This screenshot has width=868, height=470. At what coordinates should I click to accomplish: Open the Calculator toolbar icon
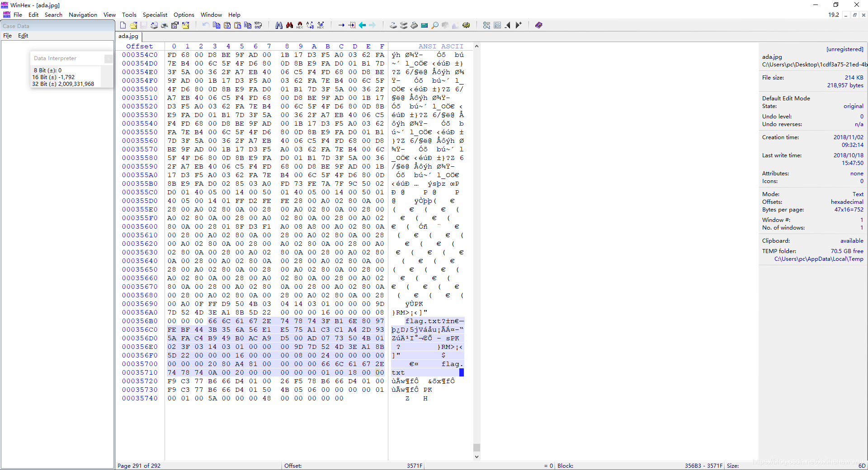424,25
